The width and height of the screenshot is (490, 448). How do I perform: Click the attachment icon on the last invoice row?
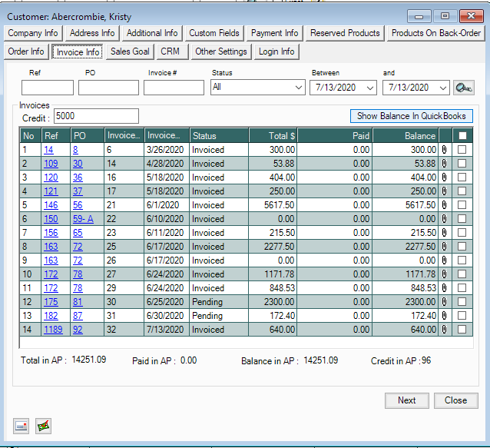445,330
